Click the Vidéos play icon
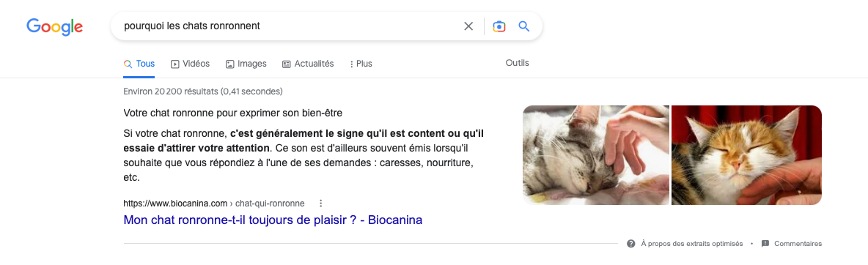This screenshot has width=868, height=265. click(175, 64)
